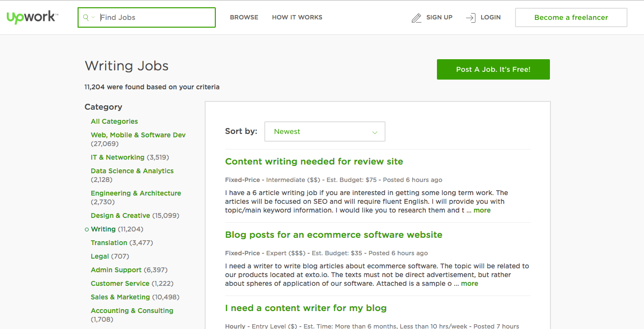
Task: Open How It Works menu item
Action: [297, 17]
